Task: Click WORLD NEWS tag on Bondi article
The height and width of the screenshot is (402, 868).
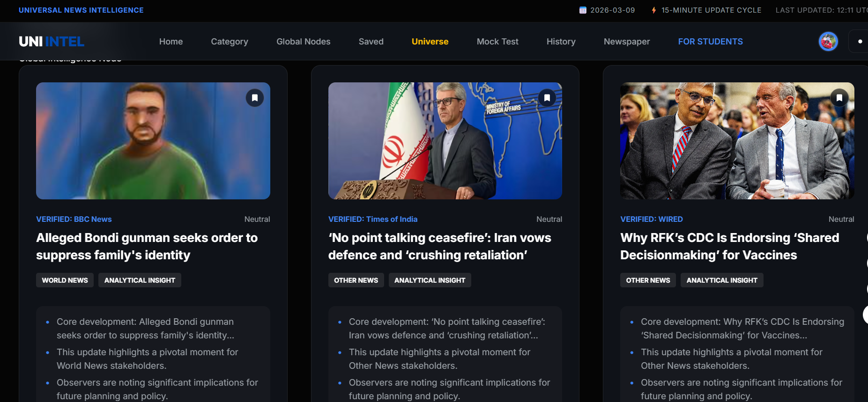Action: [x=65, y=280]
